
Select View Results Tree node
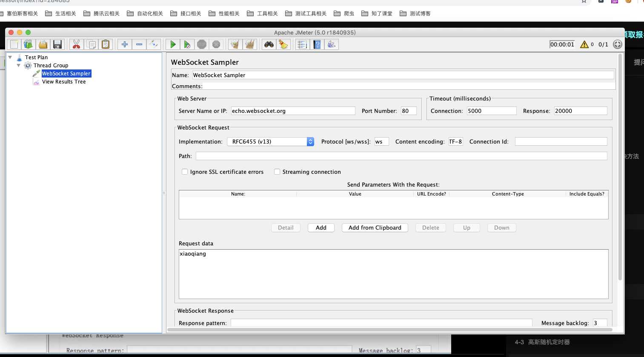pos(64,81)
